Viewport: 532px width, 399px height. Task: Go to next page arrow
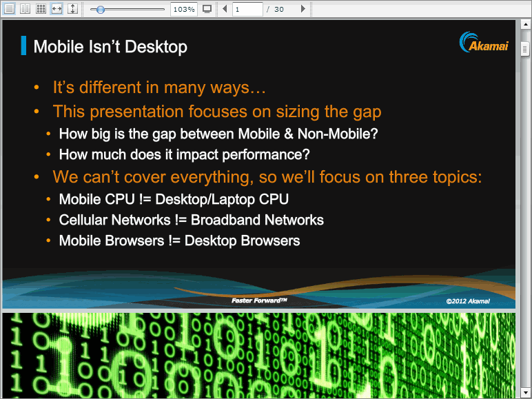(x=303, y=9)
